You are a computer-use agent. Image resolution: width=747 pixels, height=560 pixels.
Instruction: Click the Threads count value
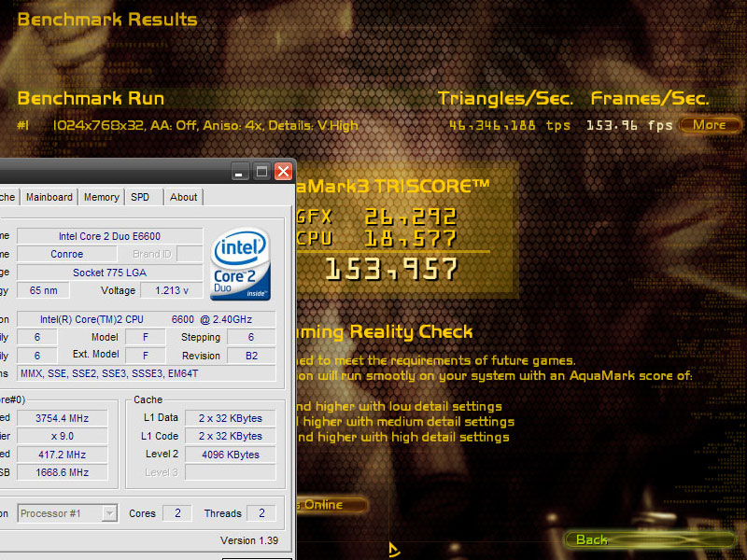click(261, 513)
